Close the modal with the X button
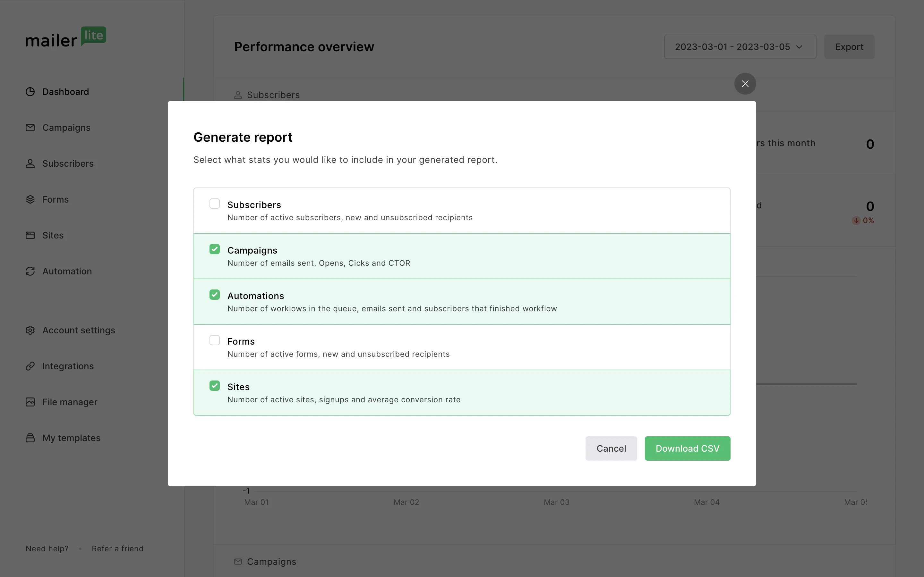Screen dimensions: 924x577 [x=745, y=84]
